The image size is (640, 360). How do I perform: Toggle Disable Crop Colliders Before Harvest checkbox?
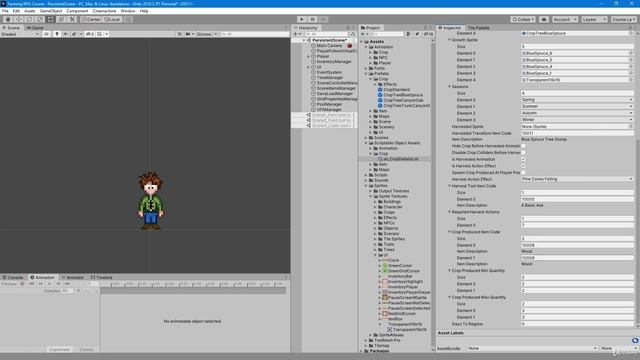pos(523,153)
